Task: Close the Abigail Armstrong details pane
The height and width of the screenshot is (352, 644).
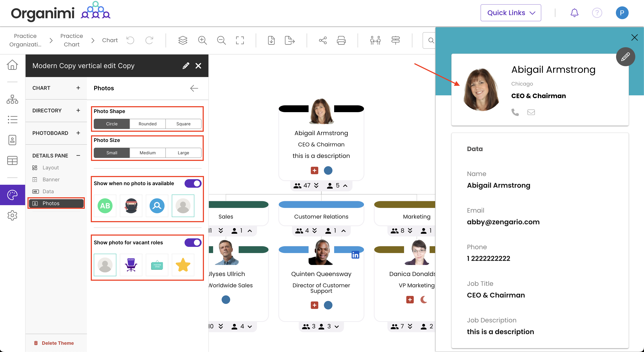Action: (x=634, y=37)
